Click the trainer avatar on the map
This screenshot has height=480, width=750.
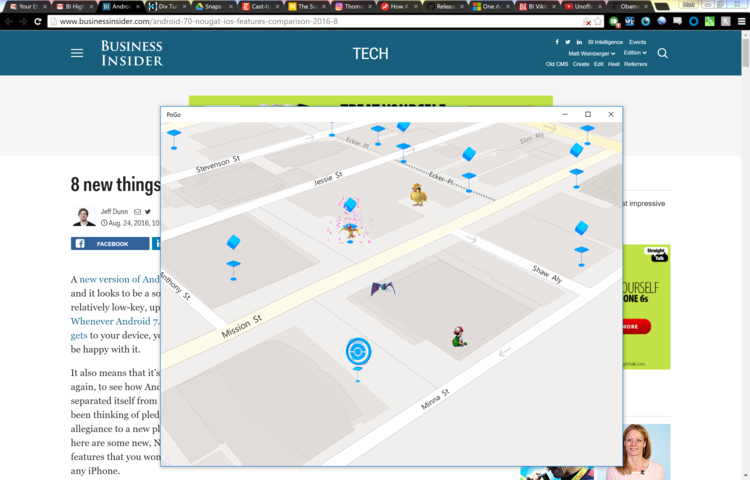459,336
